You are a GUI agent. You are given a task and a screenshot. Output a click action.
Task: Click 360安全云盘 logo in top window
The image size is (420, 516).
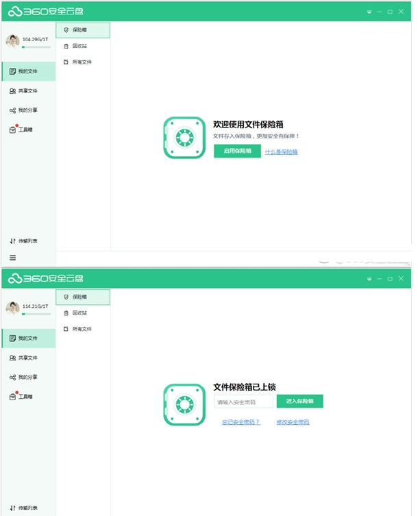pyautogui.click(x=45, y=12)
